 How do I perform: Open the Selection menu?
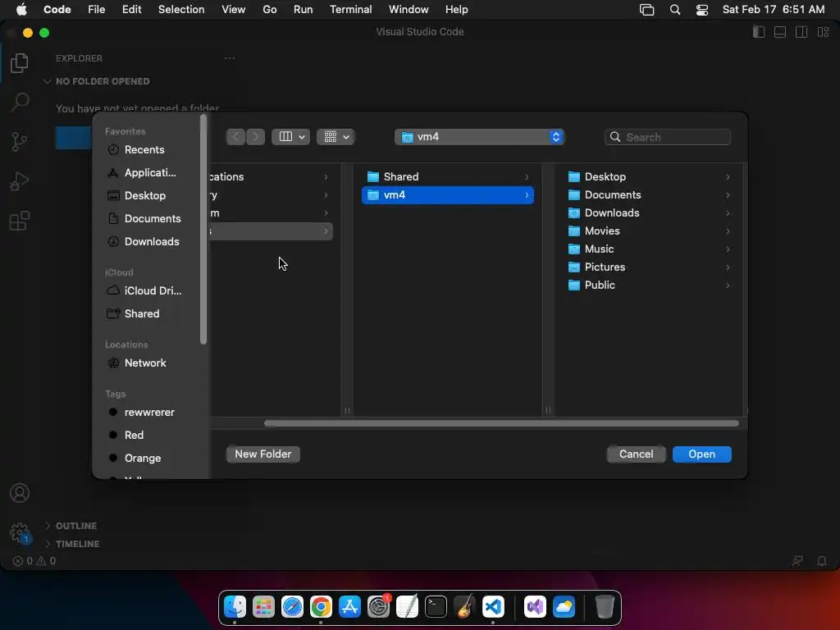point(181,10)
